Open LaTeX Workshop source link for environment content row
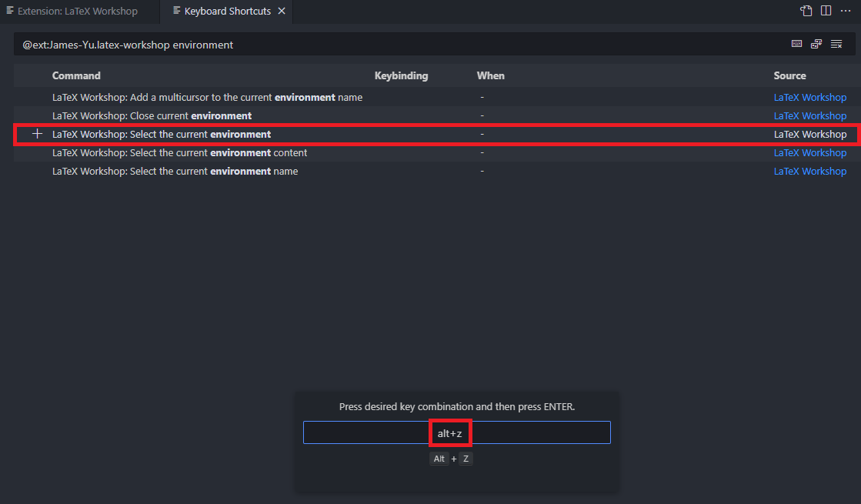 click(810, 152)
